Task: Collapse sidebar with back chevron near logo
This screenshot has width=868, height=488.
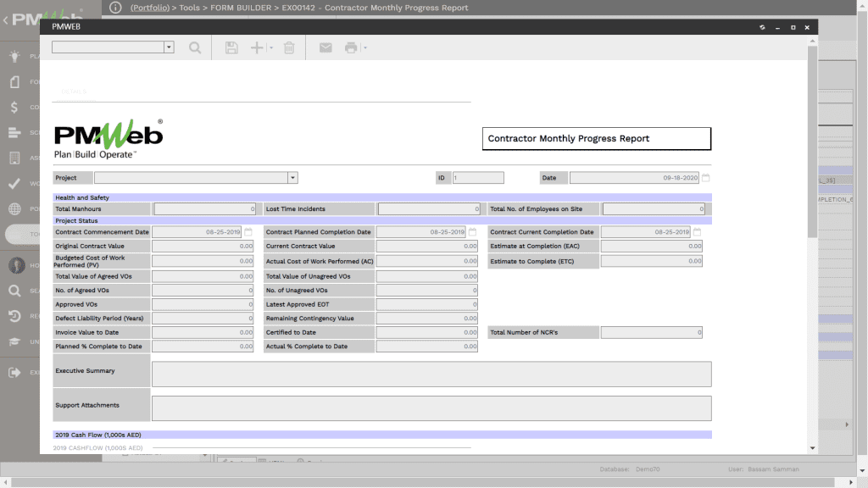Action: tap(6, 20)
